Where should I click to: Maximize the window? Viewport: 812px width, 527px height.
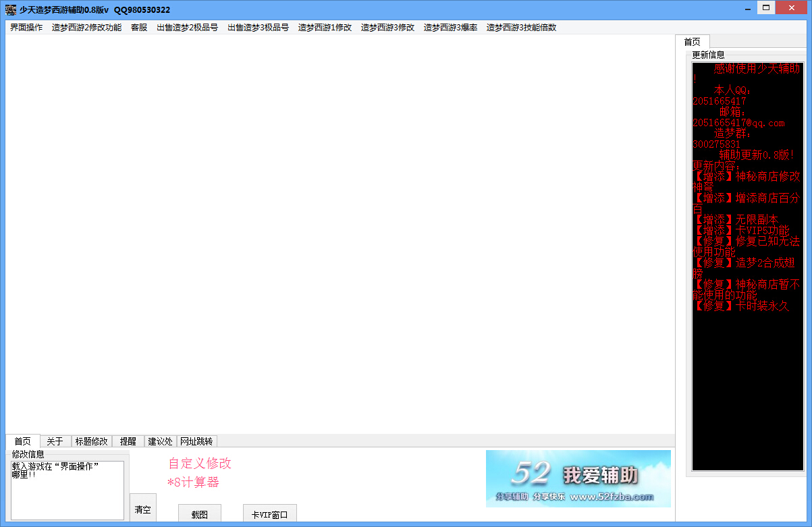point(765,7)
